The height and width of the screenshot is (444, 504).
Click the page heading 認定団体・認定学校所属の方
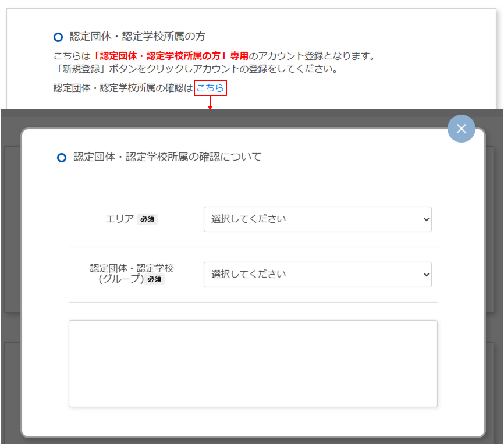137,37
